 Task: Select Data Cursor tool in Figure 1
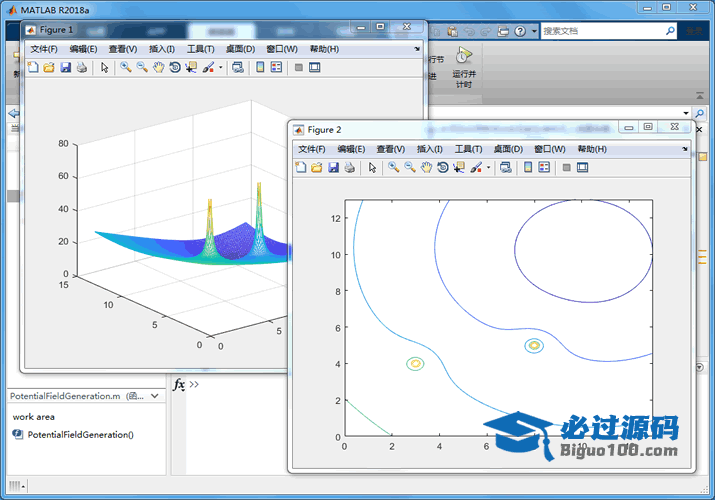[191, 67]
